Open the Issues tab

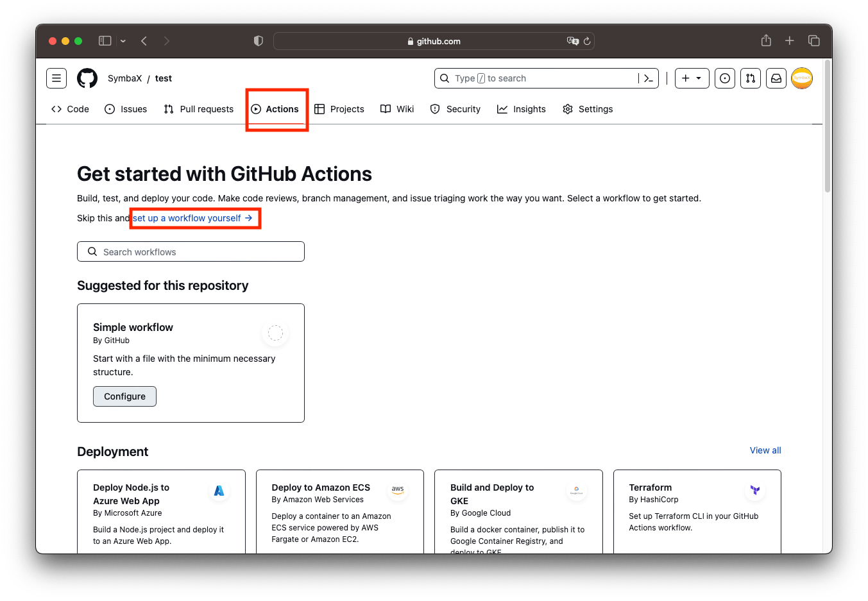click(x=126, y=109)
